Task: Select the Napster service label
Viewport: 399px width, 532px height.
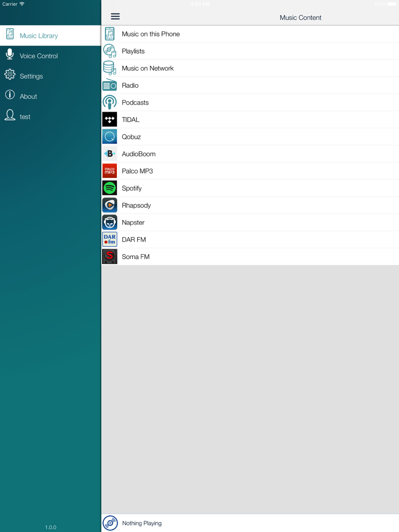Action: [x=133, y=223]
